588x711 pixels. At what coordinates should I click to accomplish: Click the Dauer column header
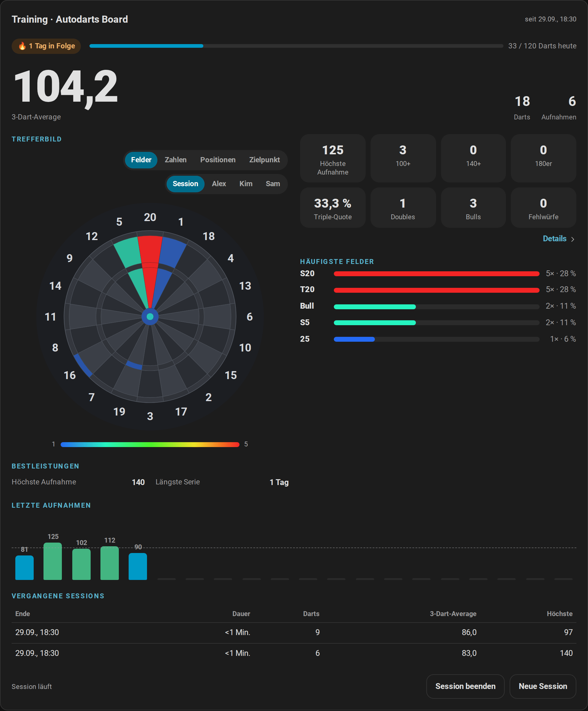point(241,614)
